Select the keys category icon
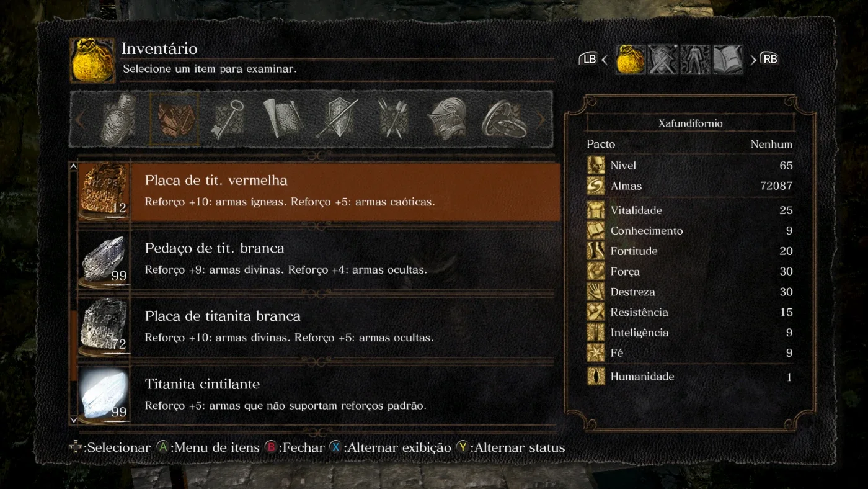Viewport: 868px width, 489px height. (x=228, y=119)
